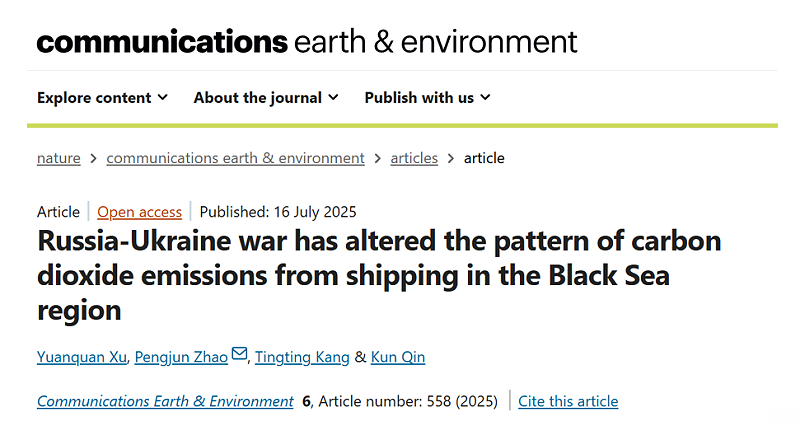Open author Pengjun Zhao's details
The image size is (800, 435).
coord(181,357)
